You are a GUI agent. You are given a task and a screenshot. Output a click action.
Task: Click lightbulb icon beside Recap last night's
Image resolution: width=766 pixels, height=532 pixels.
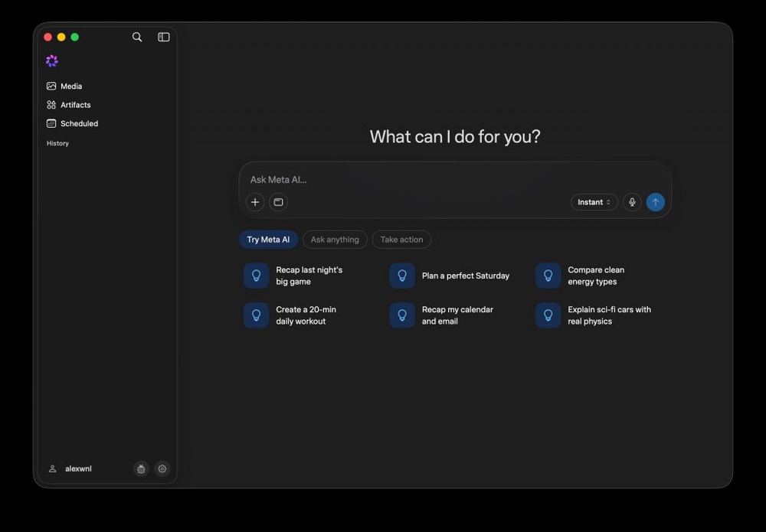pos(256,276)
